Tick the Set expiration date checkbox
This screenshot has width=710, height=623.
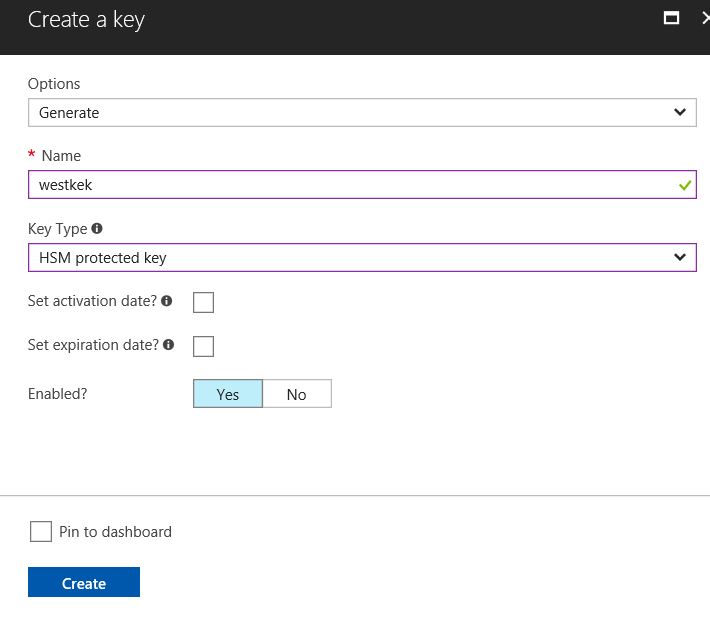click(x=203, y=346)
